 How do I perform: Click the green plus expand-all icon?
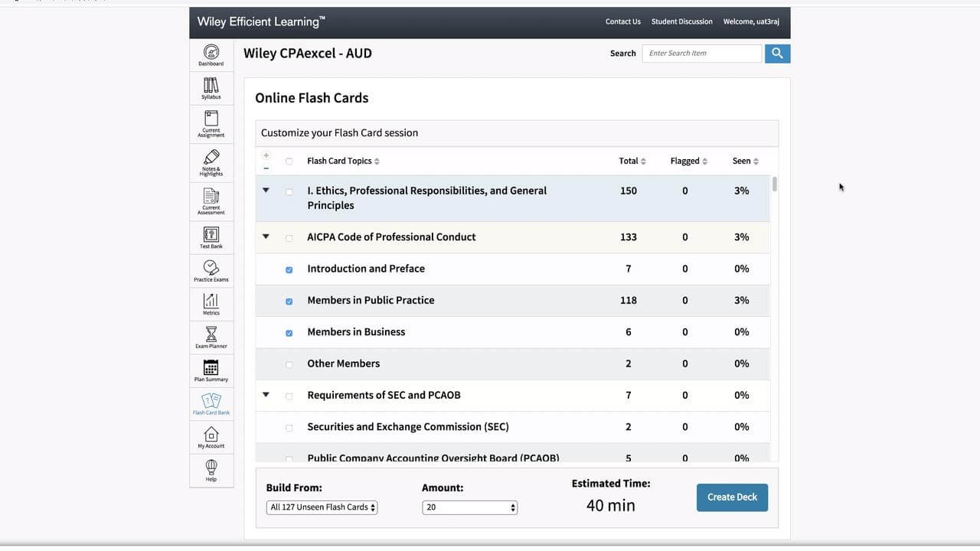[x=266, y=155]
